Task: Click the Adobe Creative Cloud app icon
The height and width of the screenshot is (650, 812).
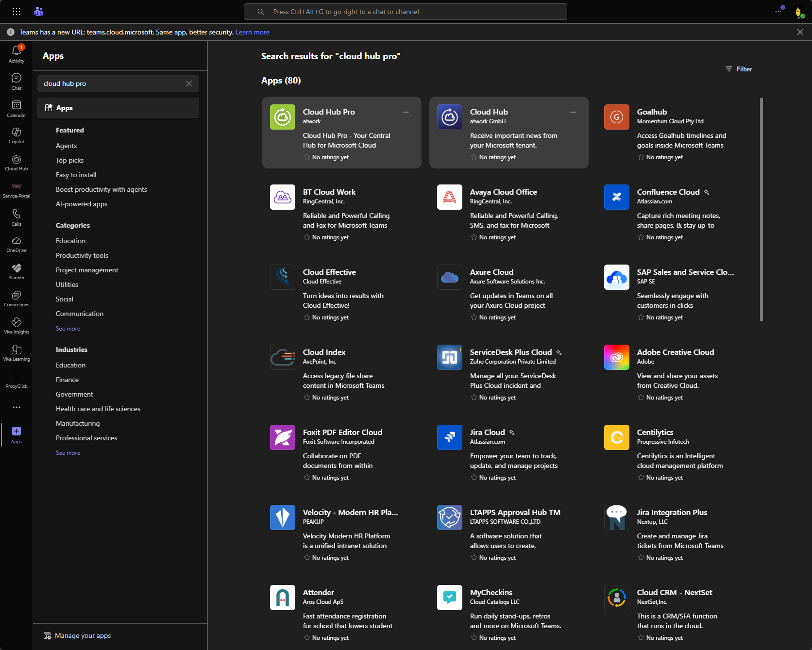Action: 617,357
